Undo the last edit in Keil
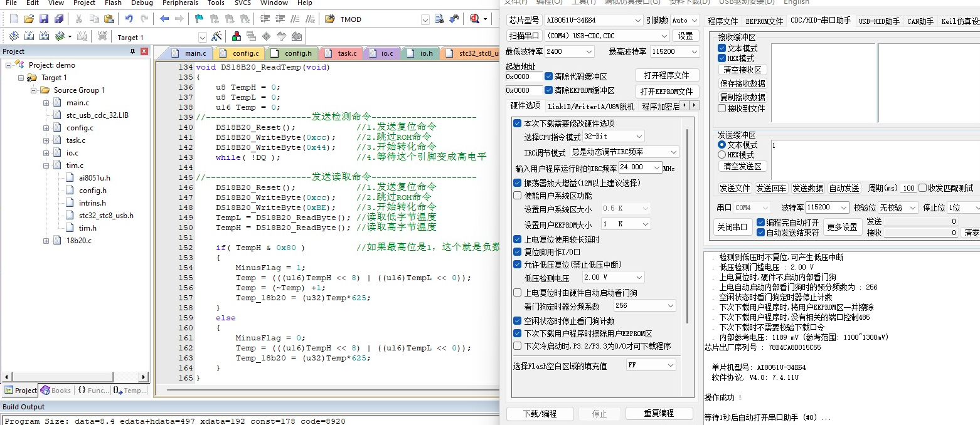Screen dimensions: 980x425 tap(129, 19)
